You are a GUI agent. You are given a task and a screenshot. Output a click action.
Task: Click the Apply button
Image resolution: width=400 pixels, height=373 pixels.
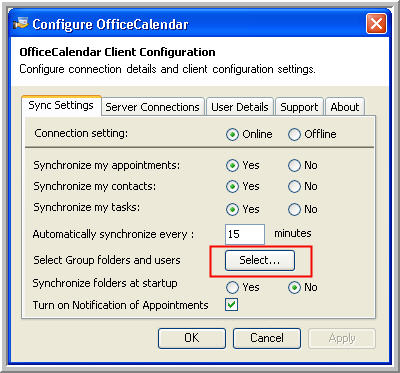point(342,338)
